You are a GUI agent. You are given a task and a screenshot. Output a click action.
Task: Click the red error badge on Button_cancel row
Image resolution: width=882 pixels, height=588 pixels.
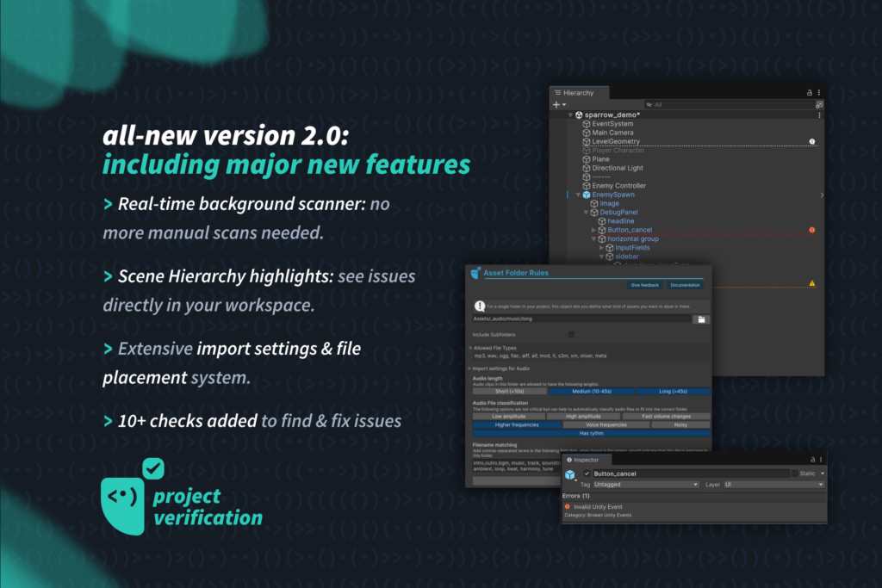click(812, 230)
